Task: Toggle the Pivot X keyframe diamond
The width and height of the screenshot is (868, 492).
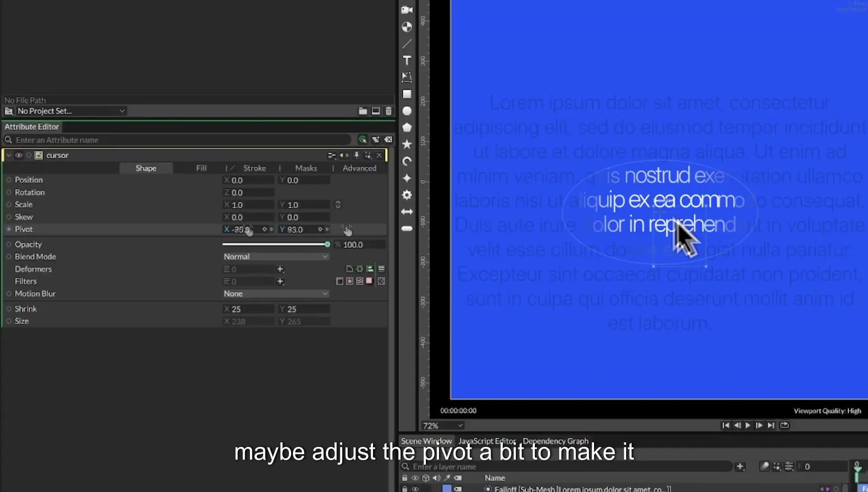Action: pyautogui.click(x=264, y=229)
